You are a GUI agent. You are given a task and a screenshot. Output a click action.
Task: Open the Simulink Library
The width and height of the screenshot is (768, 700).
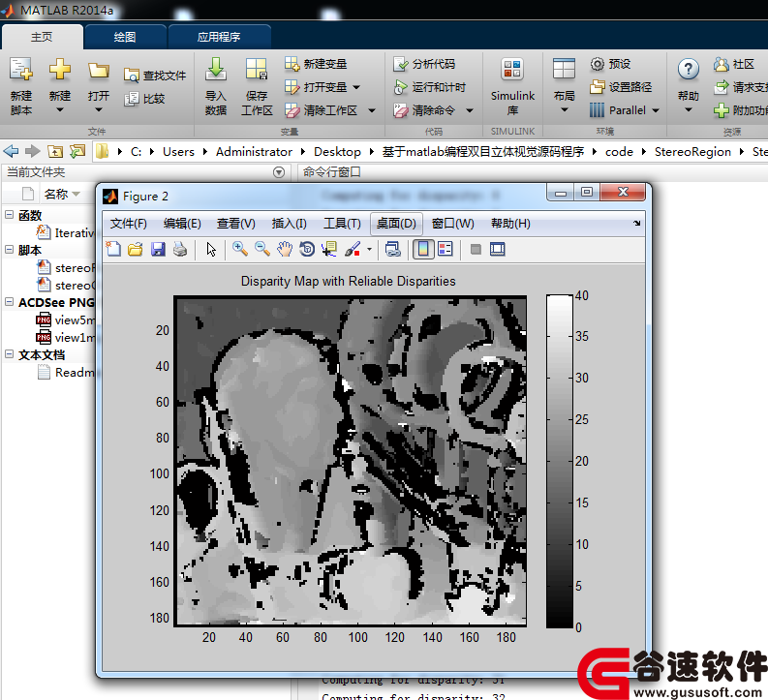click(x=512, y=86)
